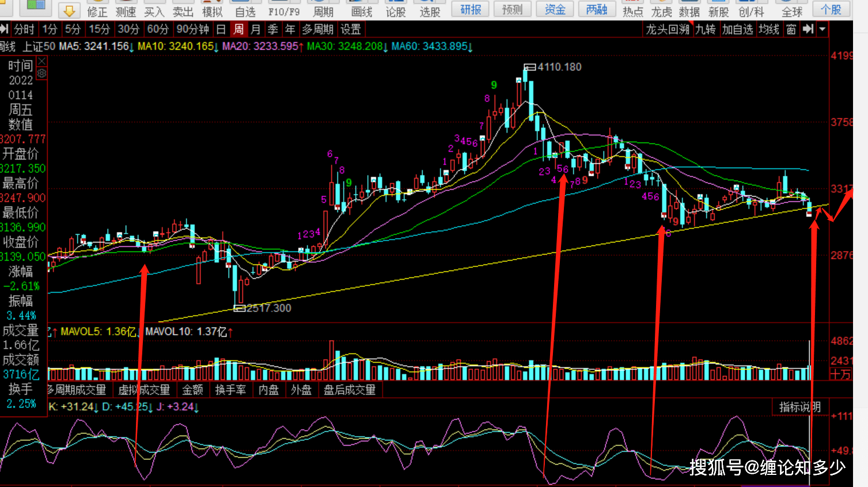Close the data info panel with X icon
868x487 pixels.
[x=41, y=62]
